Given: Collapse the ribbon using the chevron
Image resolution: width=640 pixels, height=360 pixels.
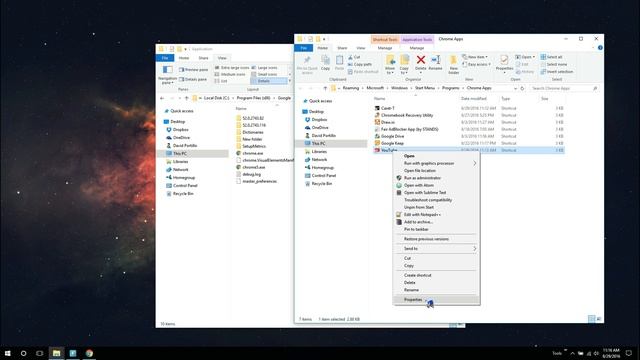Looking at the screenshot, I should [593, 48].
